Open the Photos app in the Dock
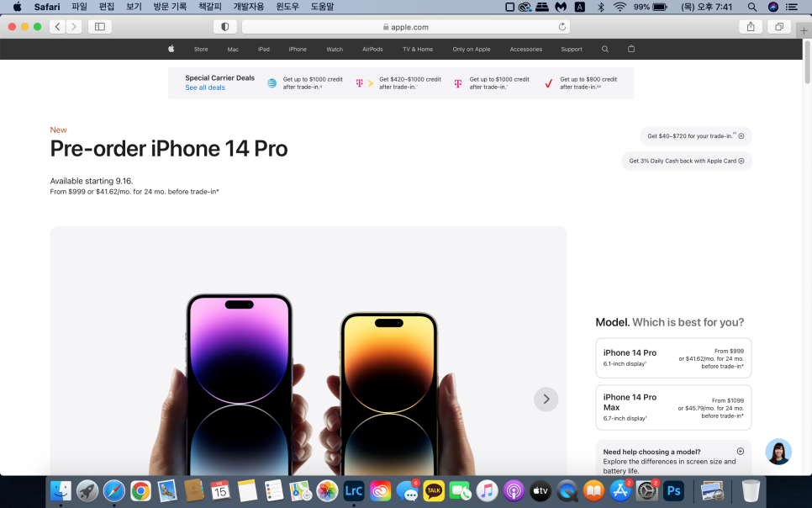Screen dimensions: 812x508 coord(327,490)
